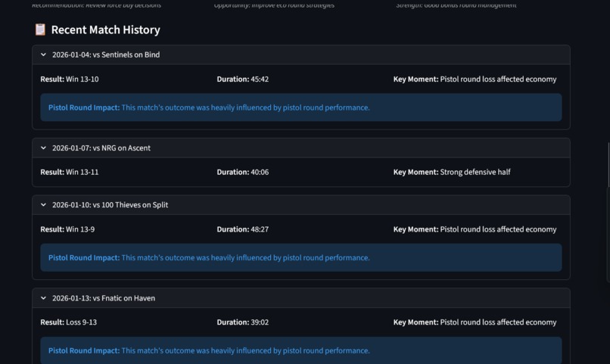
Task: Click 'Result: Win 13-11' text
Action: 69,173
